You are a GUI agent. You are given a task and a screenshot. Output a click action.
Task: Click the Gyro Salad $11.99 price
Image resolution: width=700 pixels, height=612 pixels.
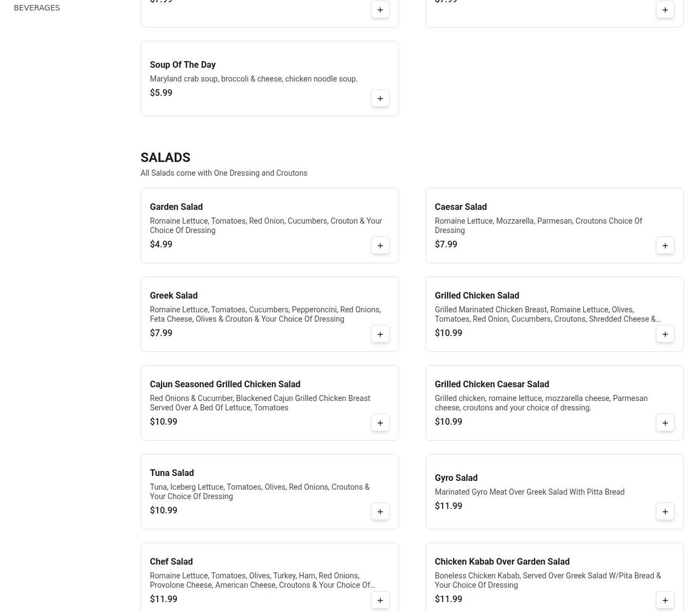click(x=449, y=506)
